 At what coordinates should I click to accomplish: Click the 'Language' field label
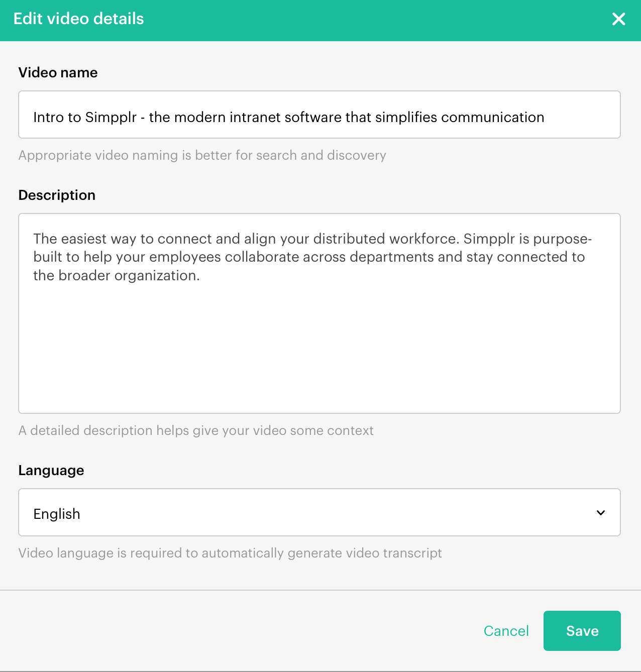tap(51, 470)
